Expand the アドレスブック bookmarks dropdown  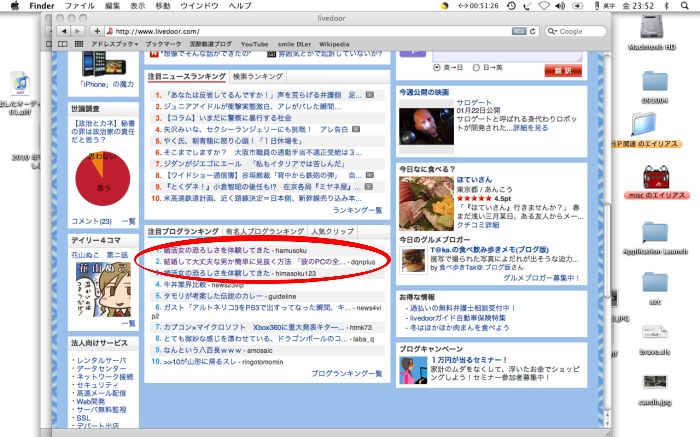pyautogui.click(x=114, y=44)
